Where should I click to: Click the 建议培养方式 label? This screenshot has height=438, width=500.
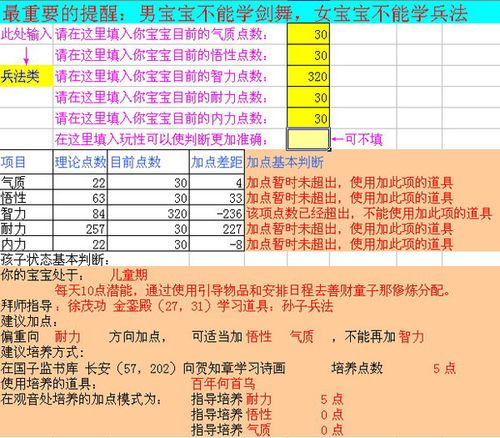pos(42,352)
